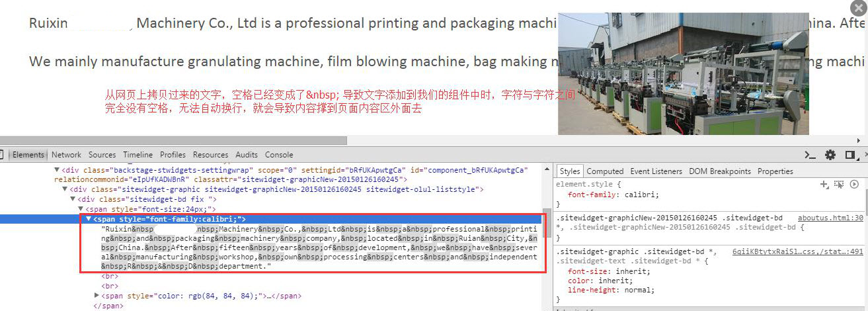Image resolution: width=868 pixels, height=311 pixels.
Task: Open DevTools settings gear
Action: pos(830,155)
